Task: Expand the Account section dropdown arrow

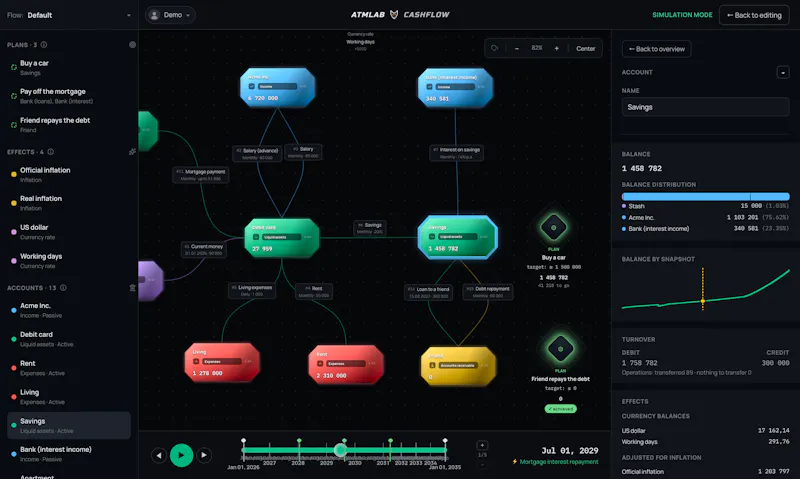Action: pos(783,72)
